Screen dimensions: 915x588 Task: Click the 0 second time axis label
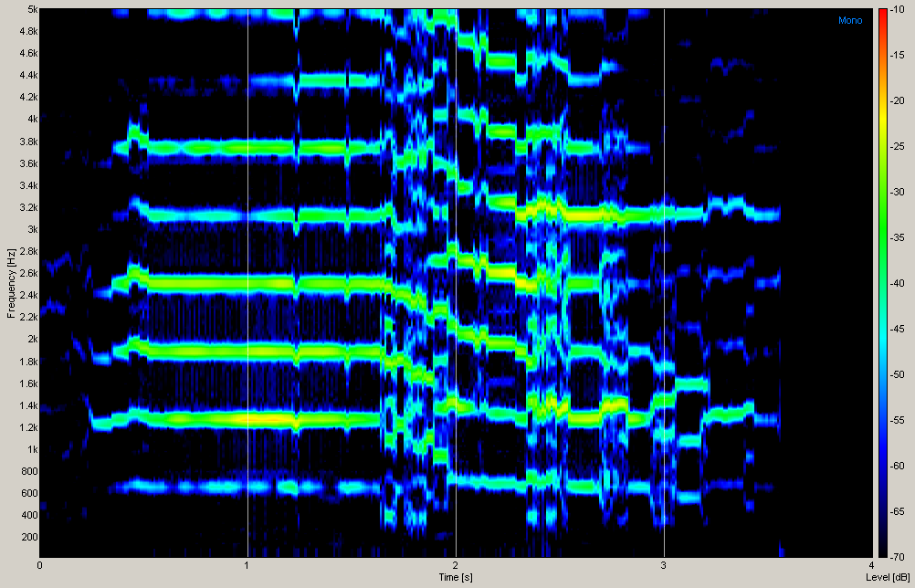click(x=39, y=565)
